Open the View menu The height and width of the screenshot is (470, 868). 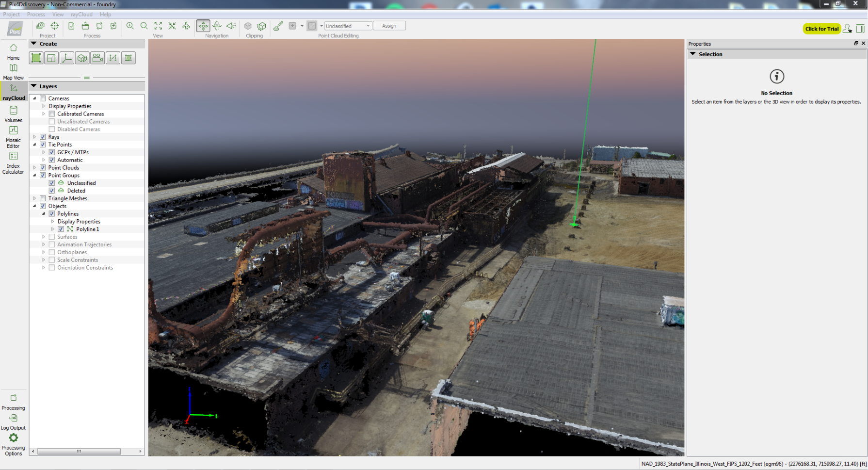(x=58, y=15)
